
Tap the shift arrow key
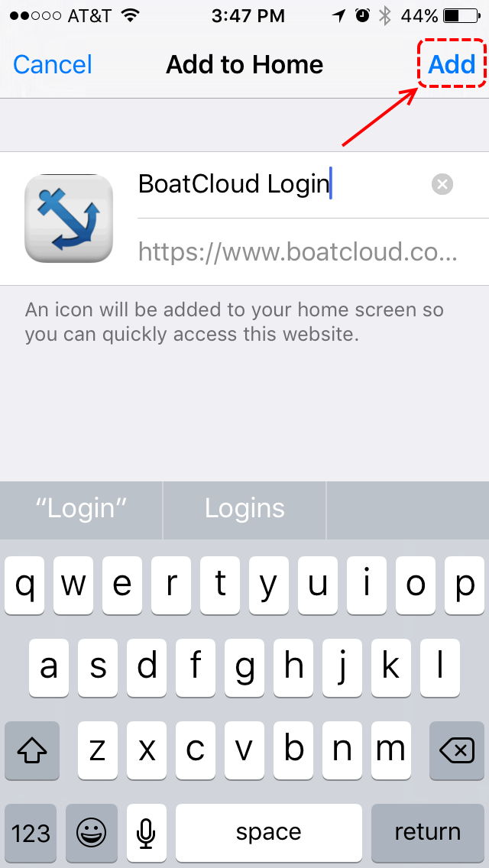31,750
